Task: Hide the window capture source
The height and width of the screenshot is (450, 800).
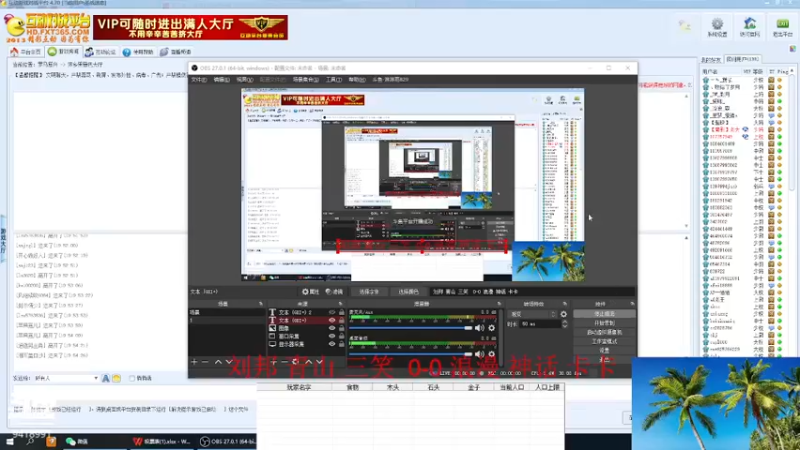Action: pyautogui.click(x=332, y=336)
